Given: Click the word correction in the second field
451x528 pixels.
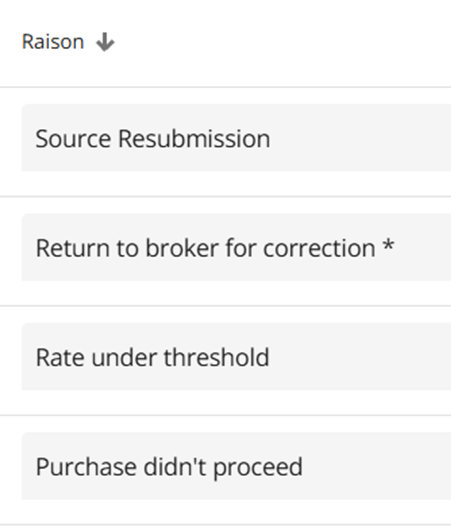Looking at the screenshot, I should click(x=319, y=249).
